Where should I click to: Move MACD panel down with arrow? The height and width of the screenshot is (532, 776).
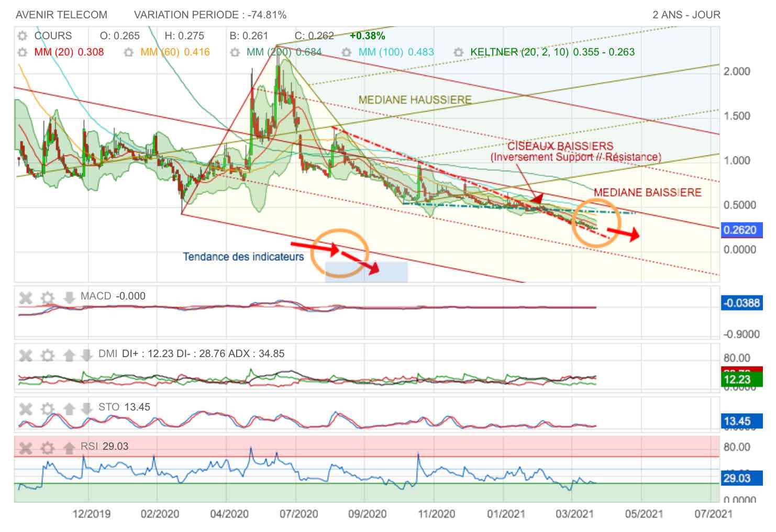point(69,298)
